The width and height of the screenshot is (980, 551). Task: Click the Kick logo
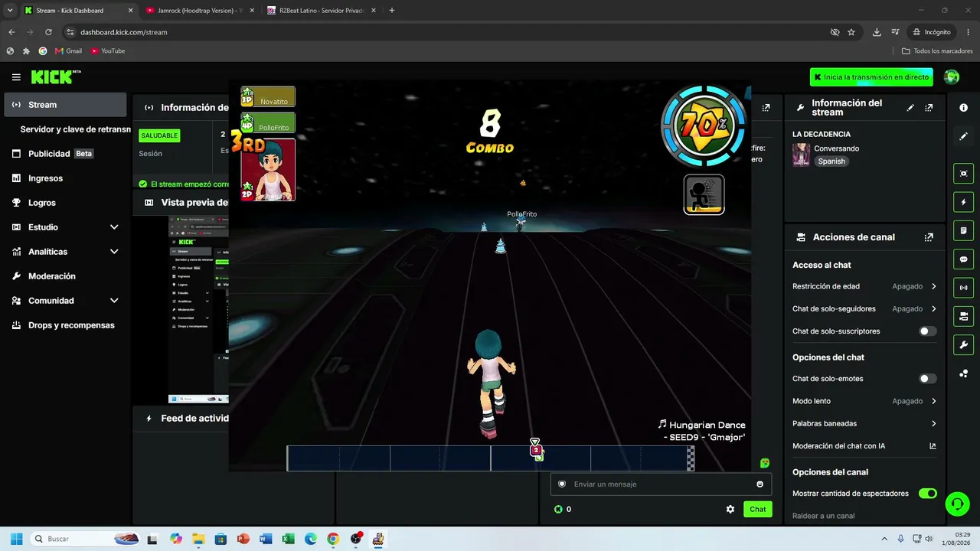pos(55,77)
